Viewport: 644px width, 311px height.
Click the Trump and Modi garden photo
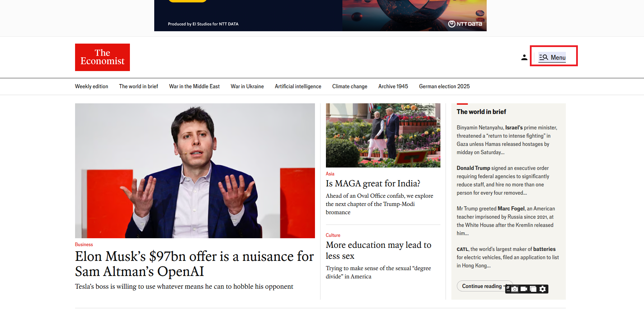click(x=383, y=135)
